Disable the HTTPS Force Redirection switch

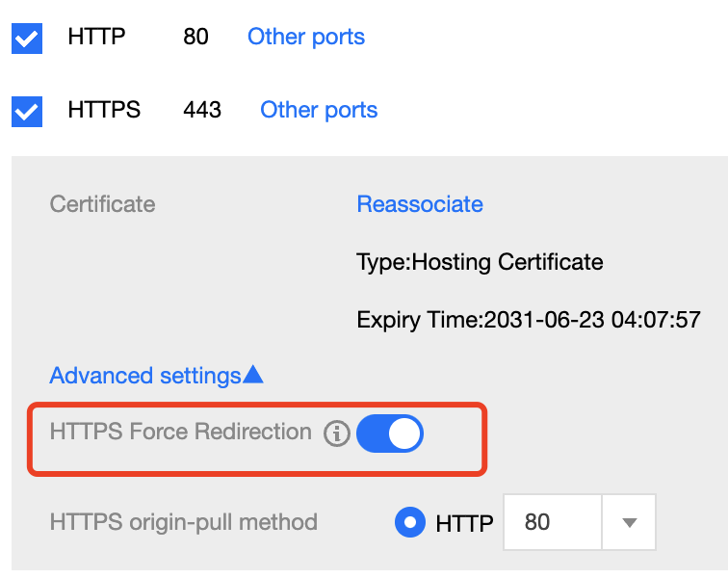(x=390, y=433)
